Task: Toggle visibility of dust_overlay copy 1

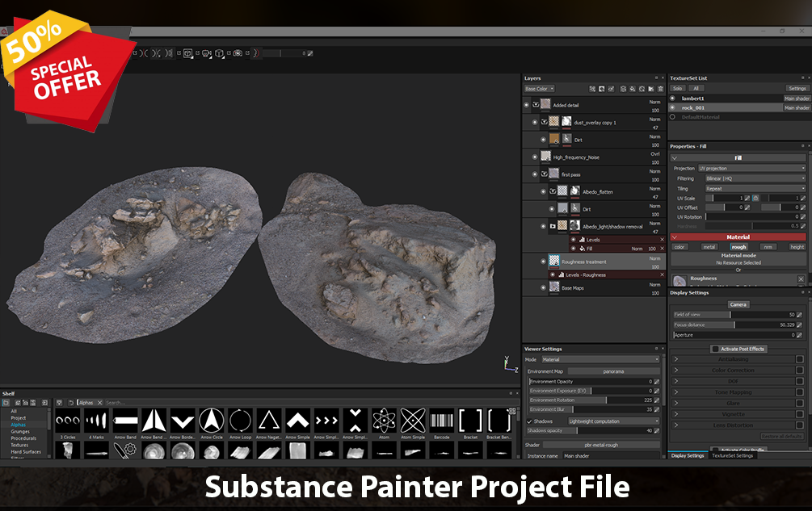Action: pyautogui.click(x=535, y=123)
